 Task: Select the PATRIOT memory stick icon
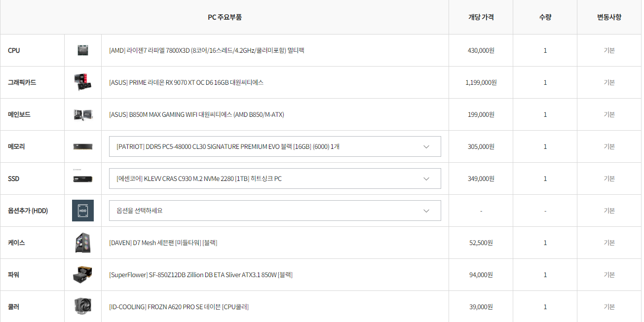click(82, 146)
